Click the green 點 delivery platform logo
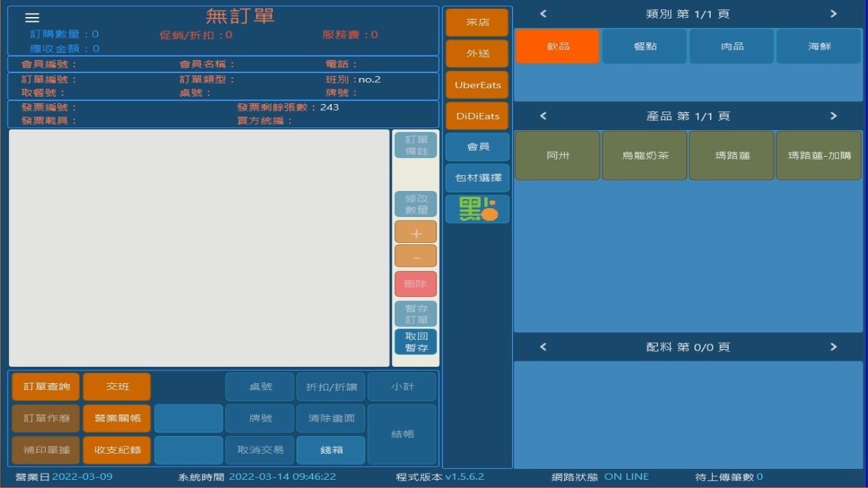The width and height of the screenshot is (868, 488). 476,208
